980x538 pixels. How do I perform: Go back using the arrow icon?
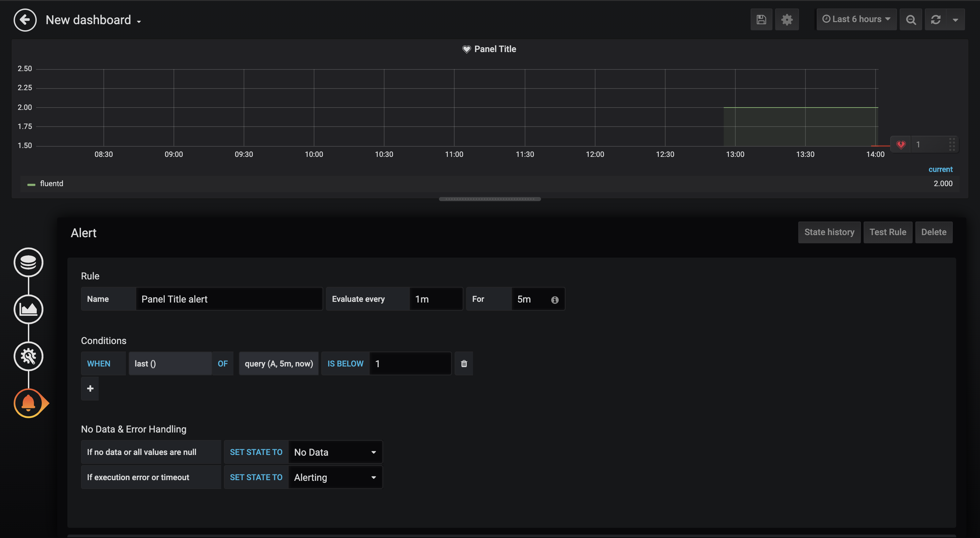coord(25,20)
